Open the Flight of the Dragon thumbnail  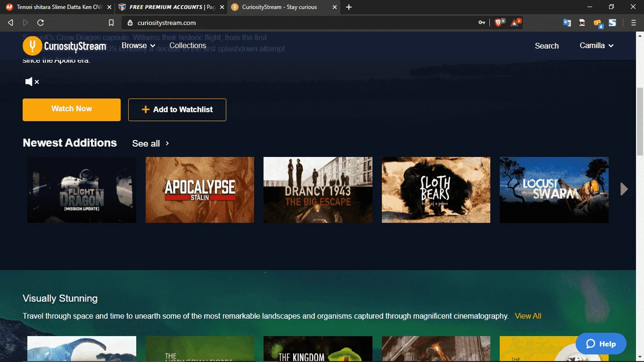pyautogui.click(x=82, y=190)
